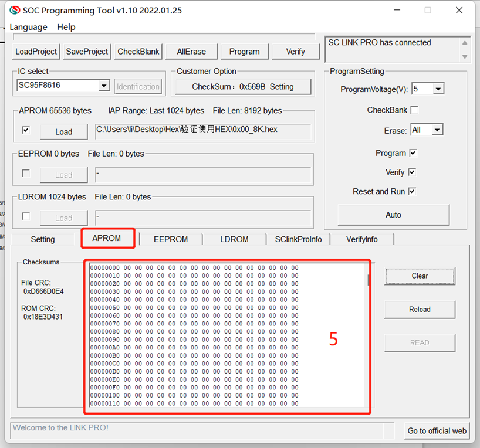This screenshot has width=480, height=448.
Task: Switch to the EEPROM tab
Action: click(x=170, y=239)
